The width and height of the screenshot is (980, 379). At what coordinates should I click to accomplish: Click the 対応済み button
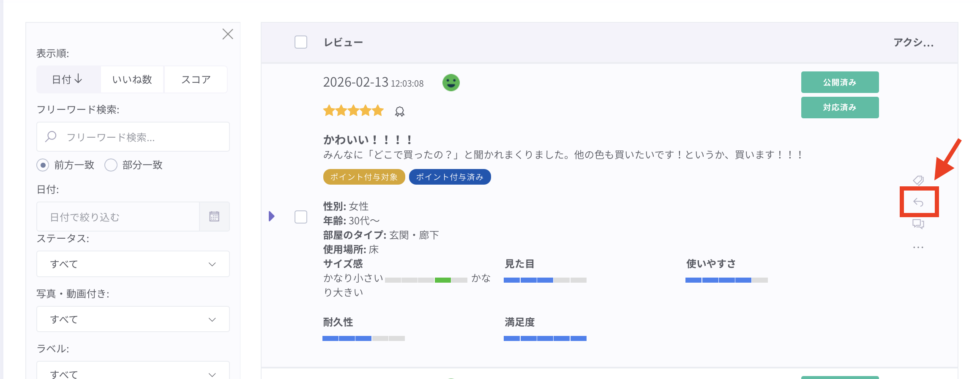click(x=840, y=108)
